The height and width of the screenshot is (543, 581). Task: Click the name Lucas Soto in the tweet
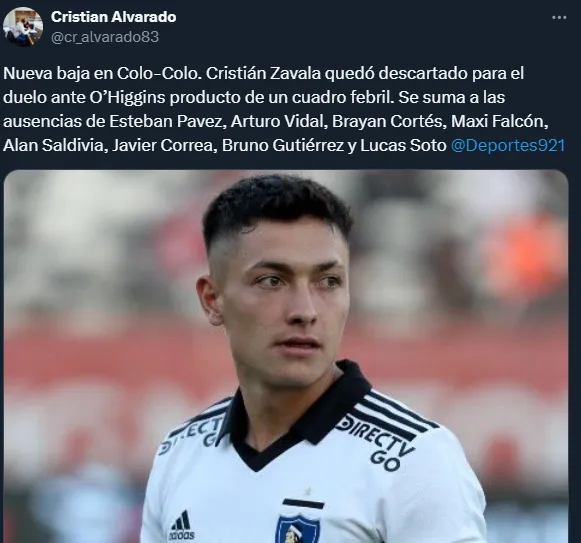(x=403, y=145)
